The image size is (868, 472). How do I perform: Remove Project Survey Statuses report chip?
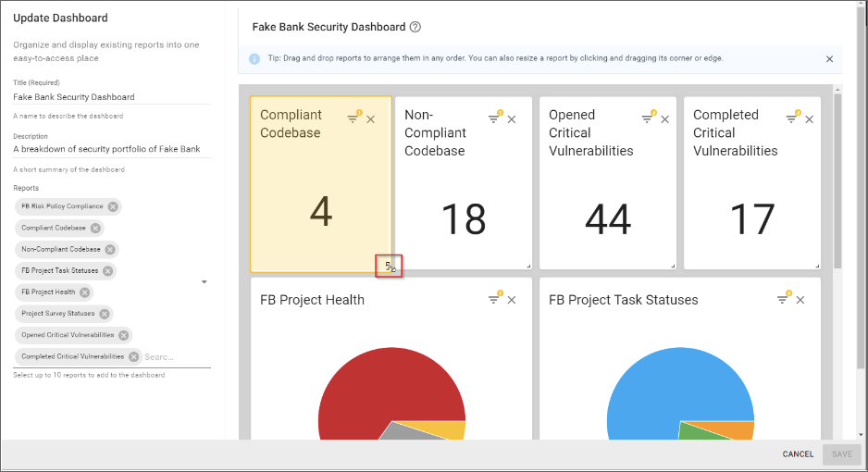point(105,314)
